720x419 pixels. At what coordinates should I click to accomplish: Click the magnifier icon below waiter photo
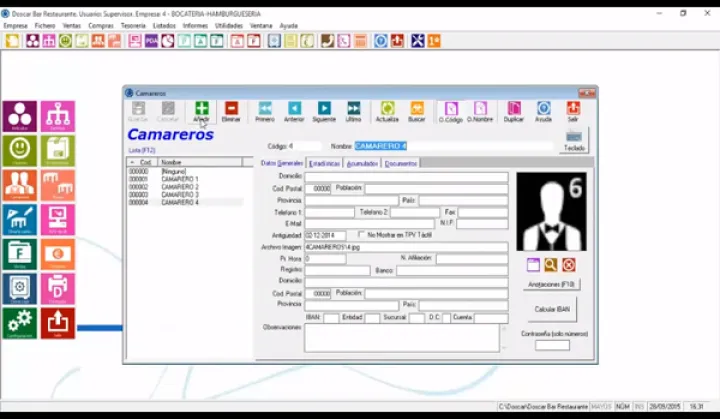[550, 264]
